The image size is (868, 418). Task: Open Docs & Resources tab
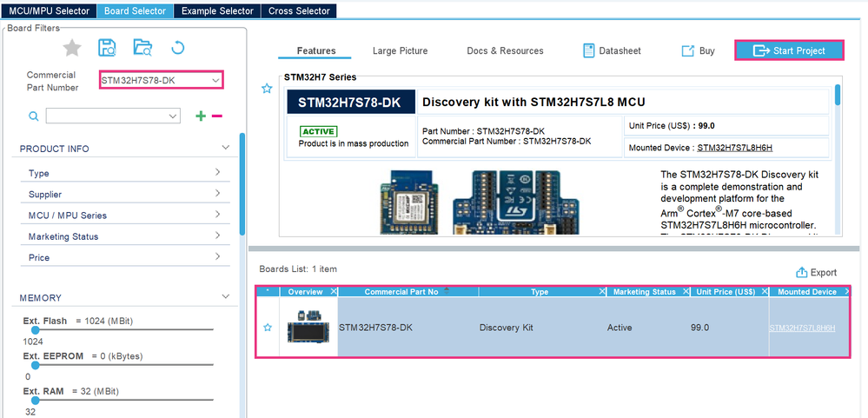pyautogui.click(x=506, y=50)
